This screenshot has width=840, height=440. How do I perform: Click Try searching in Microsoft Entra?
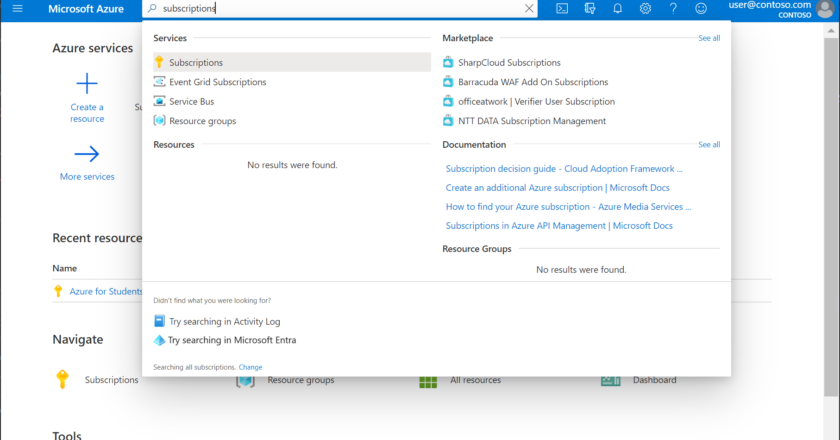[x=232, y=340]
